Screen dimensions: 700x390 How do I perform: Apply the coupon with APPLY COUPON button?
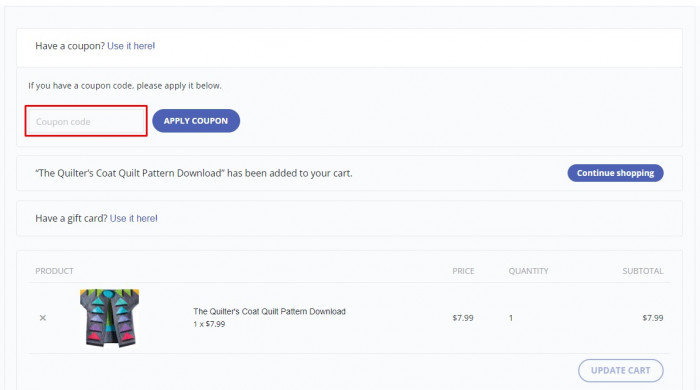pos(196,121)
